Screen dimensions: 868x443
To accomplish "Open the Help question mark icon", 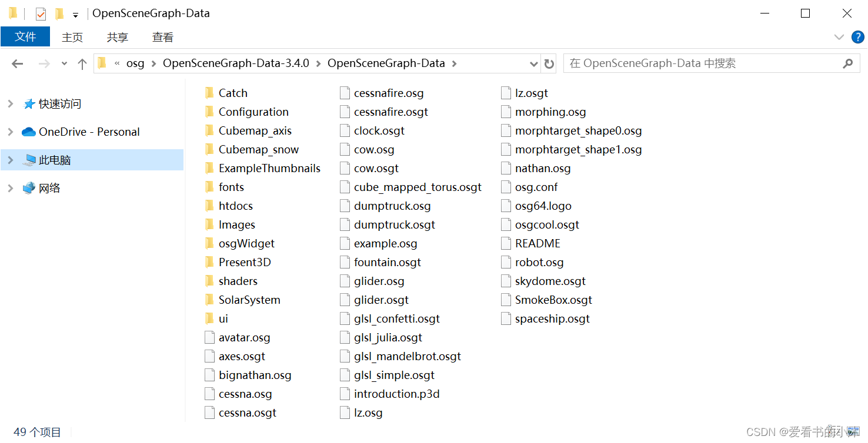I will coord(858,37).
